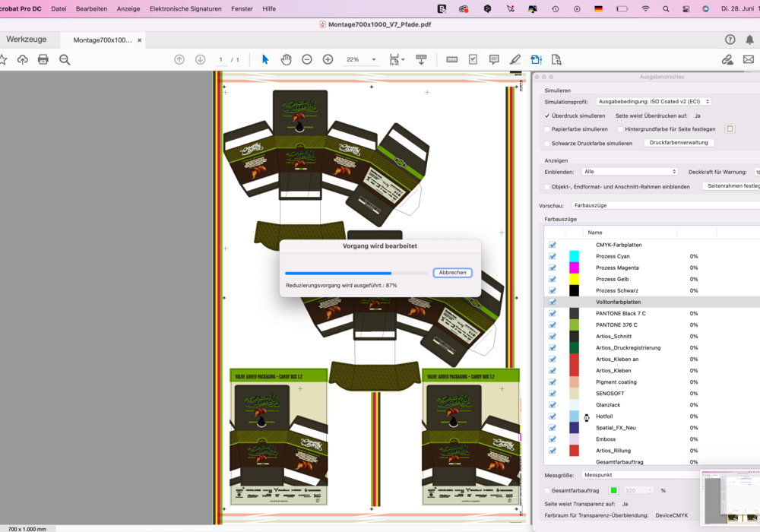
Task: Go to the next page arrow
Action: click(200, 59)
